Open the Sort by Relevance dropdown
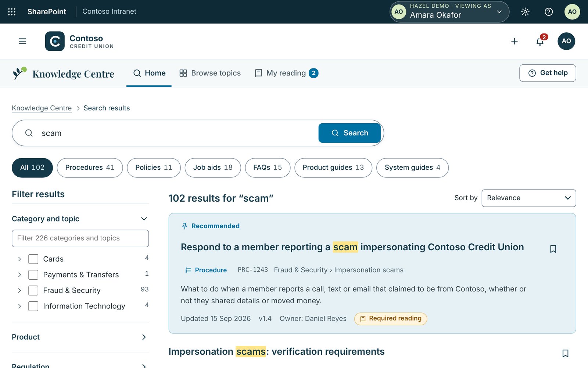Viewport: 588px width, 368px height. tap(529, 198)
